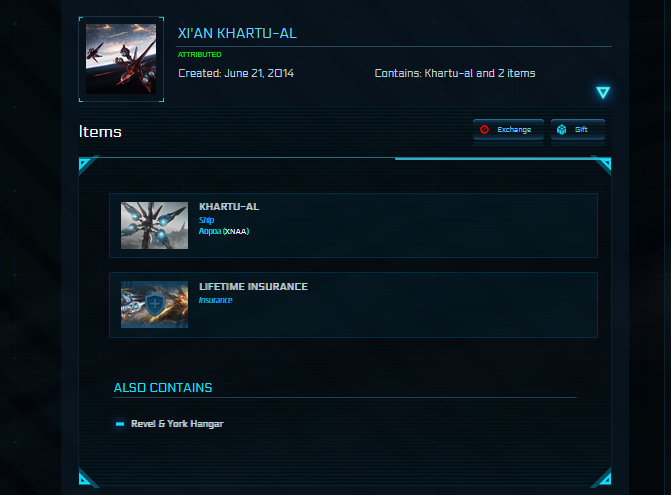Open the XI'AN KHARTU-AL title link
This screenshot has width=671, height=495.
(237, 33)
